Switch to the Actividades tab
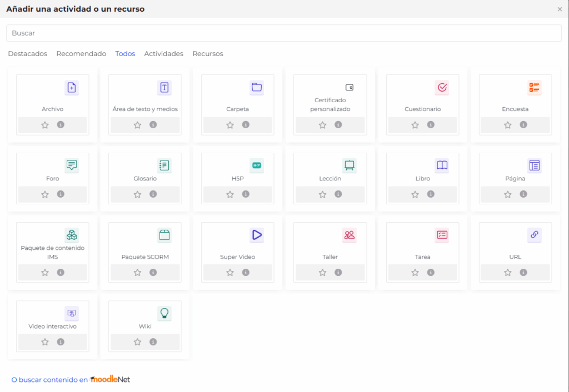Screen dimensions: 569x392 coord(163,54)
